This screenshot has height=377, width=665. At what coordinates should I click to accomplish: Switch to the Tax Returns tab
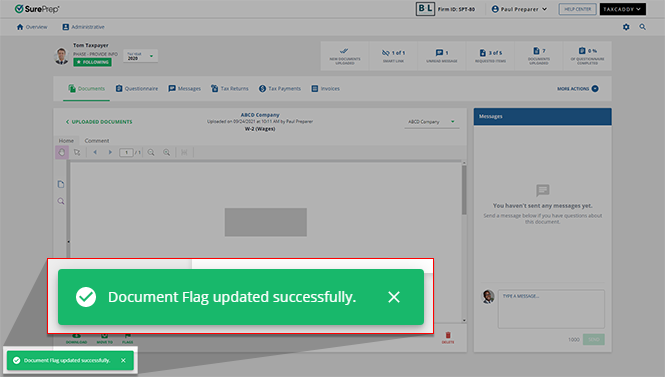[x=229, y=89]
